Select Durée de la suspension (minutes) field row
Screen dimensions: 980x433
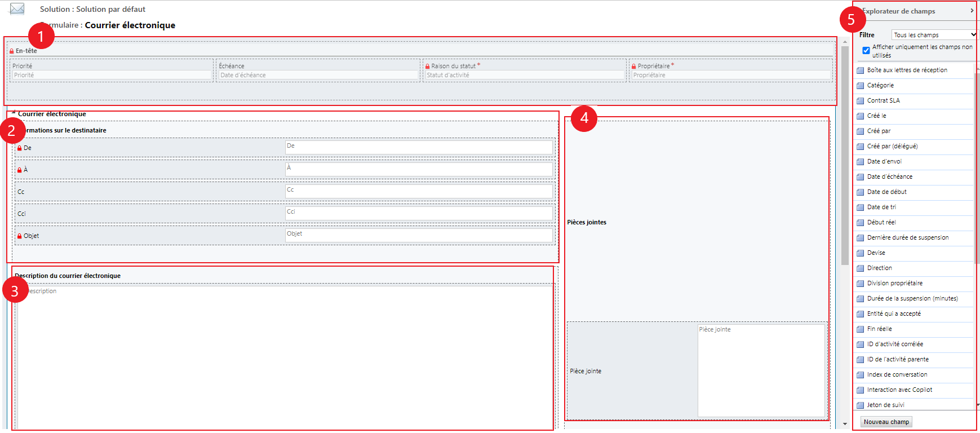(914, 299)
